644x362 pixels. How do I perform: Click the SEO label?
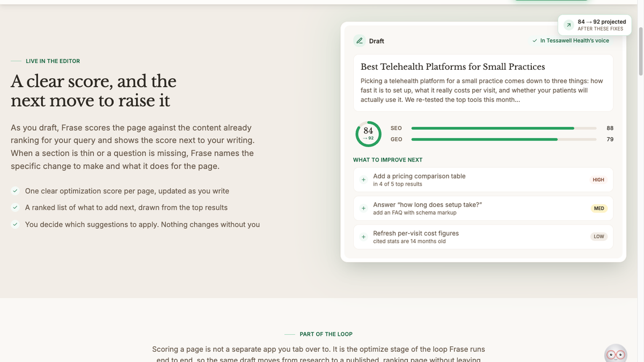[x=396, y=128]
